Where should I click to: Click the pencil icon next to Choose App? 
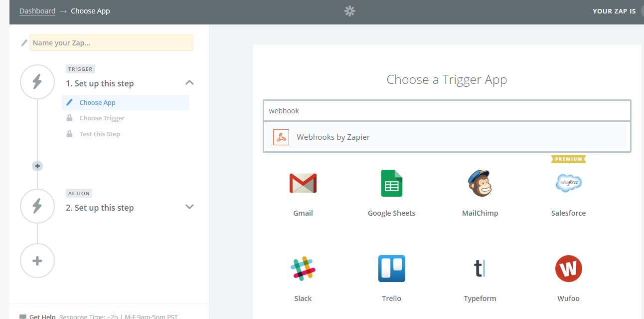click(x=69, y=102)
